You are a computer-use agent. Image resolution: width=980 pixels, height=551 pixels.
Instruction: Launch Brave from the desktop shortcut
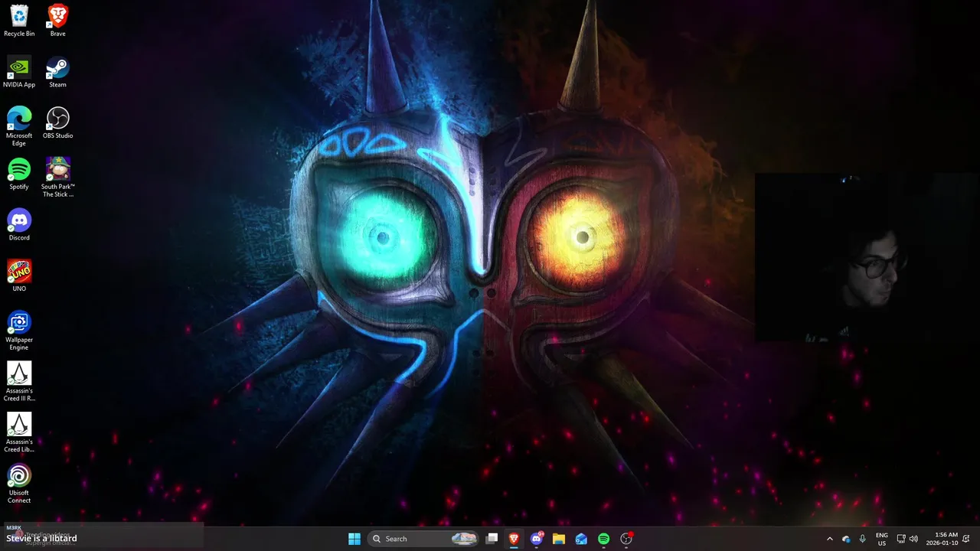57,21
